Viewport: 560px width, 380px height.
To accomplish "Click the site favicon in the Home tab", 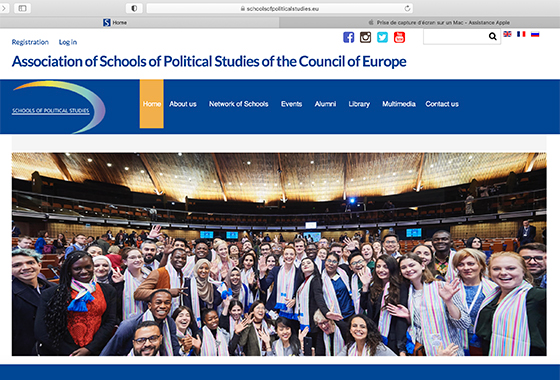I will coord(106,22).
